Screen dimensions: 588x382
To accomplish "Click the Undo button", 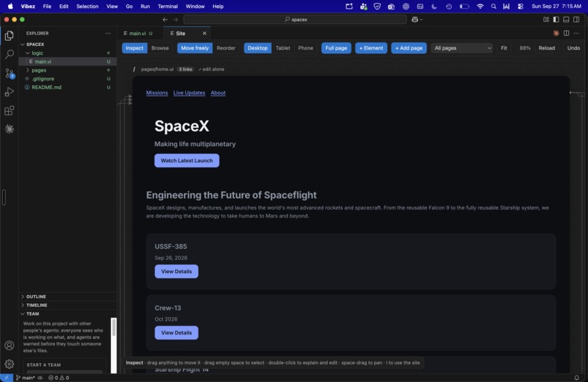I will coord(573,48).
